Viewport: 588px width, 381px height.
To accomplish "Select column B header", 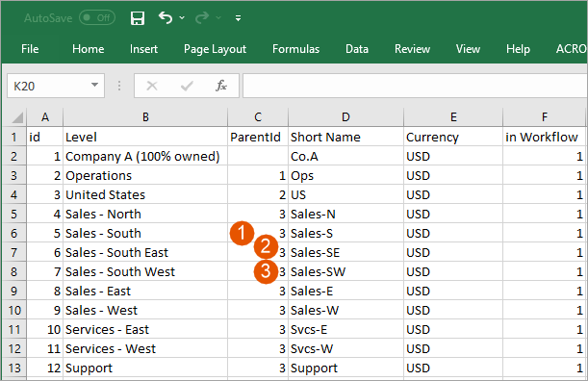I will click(x=145, y=117).
